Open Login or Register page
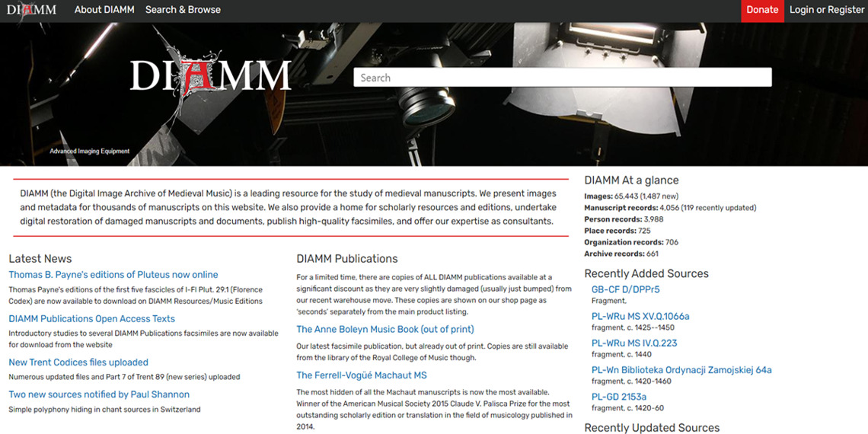The image size is (868, 434). tap(826, 10)
